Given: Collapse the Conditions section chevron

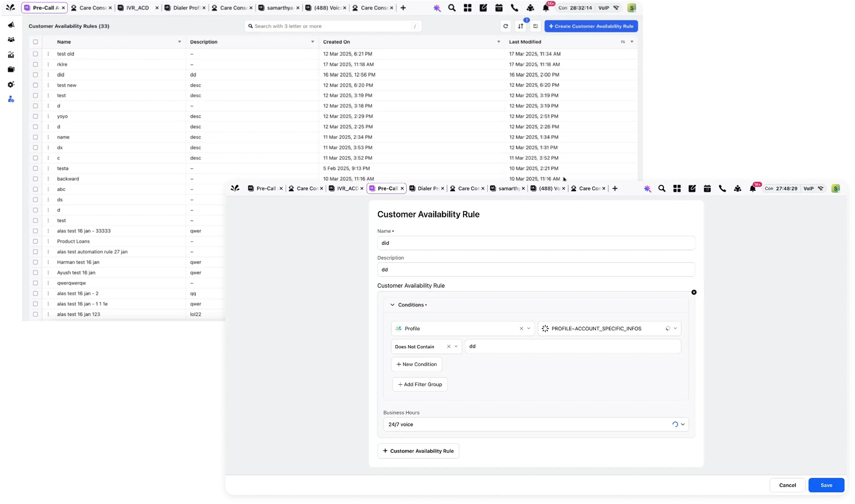Looking at the screenshot, I should [x=392, y=305].
